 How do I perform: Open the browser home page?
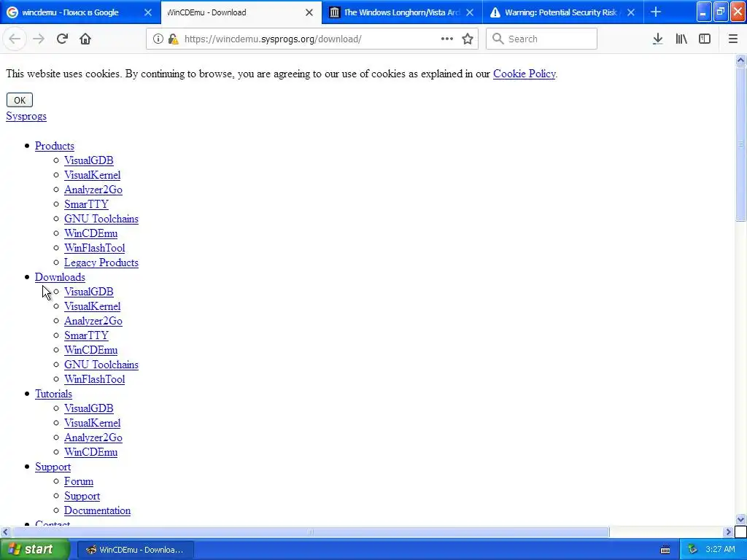click(85, 39)
